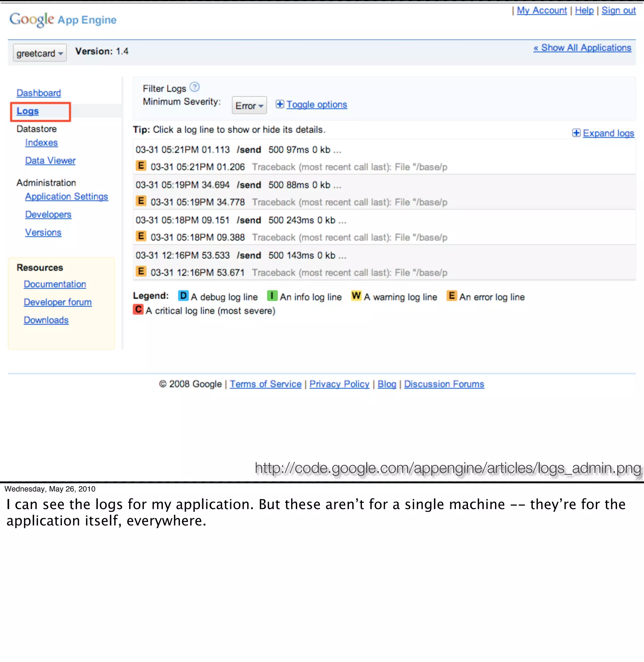Click the error badge at 12:16PM 53.671
644x662 pixels.
[141, 272]
